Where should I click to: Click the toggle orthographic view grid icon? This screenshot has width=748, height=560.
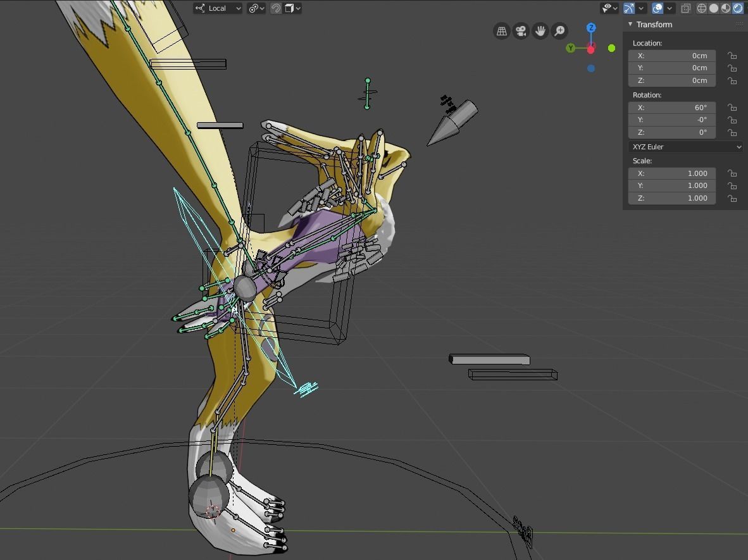tap(501, 30)
